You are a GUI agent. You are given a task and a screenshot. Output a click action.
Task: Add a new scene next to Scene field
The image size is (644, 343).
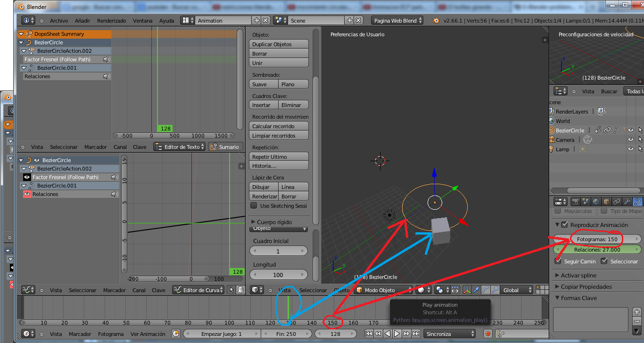click(349, 21)
